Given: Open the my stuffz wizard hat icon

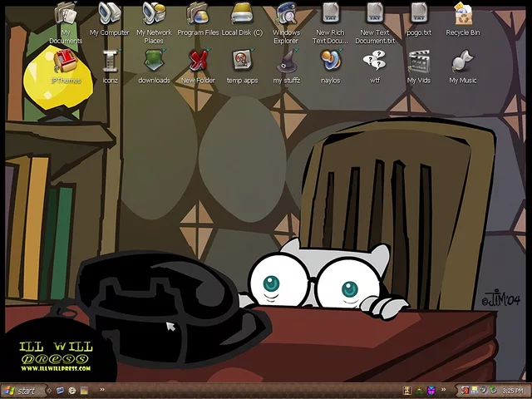Looking at the screenshot, I should pos(287,61).
